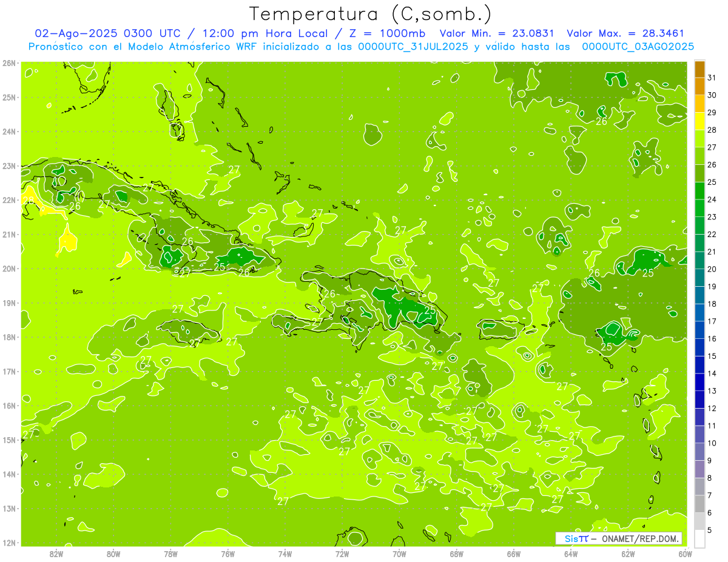Click the "72W" longitude axis label

[342, 554]
